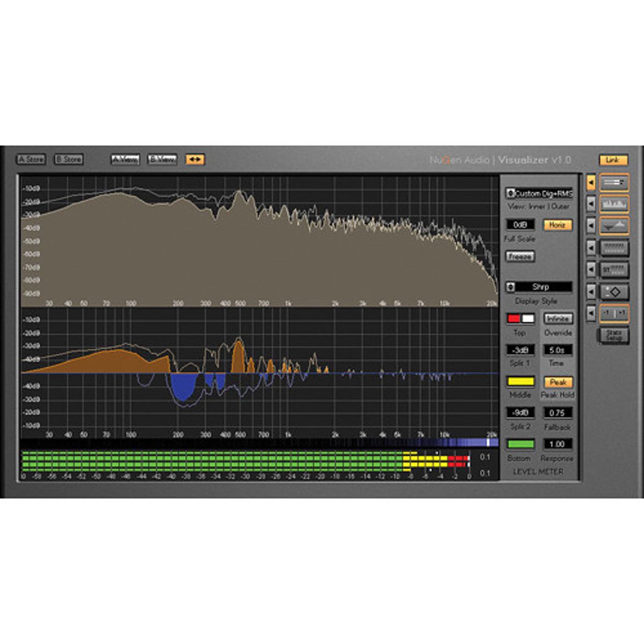This screenshot has width=644, height=644.
Task: Toggle the Freeze display button
Action: (x=519, y=257)
